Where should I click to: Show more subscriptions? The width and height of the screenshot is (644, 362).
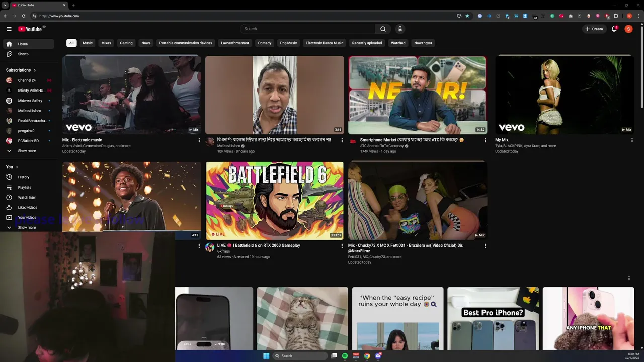click(28, 151)
